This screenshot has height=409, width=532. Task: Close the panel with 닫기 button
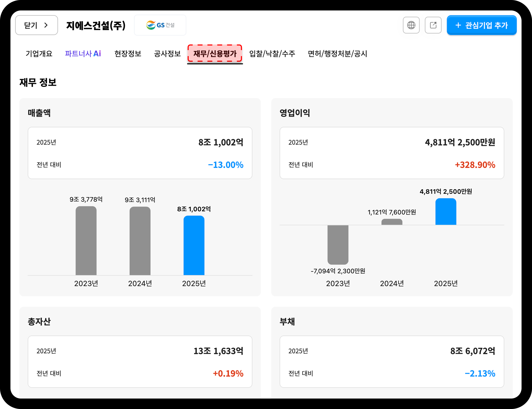(36, 25)
